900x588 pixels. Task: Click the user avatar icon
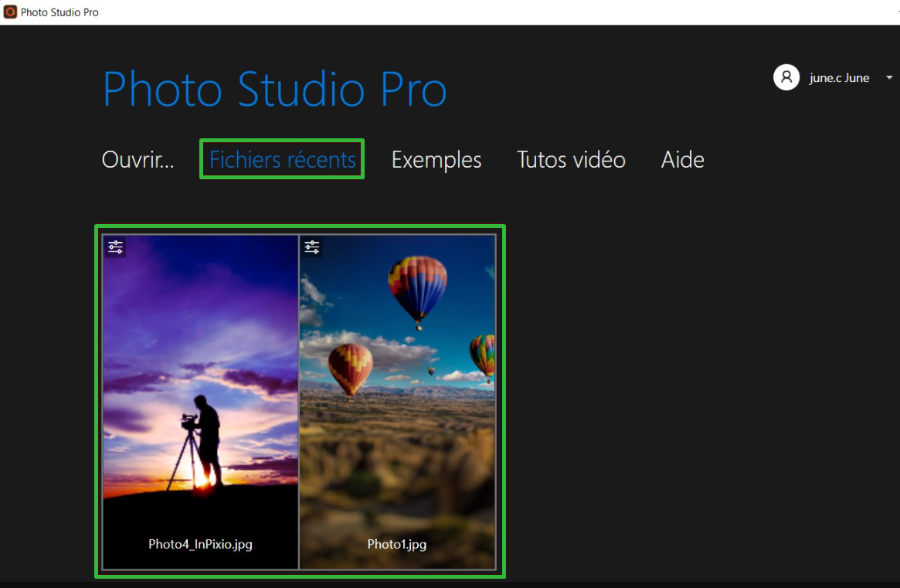point(786,77)
